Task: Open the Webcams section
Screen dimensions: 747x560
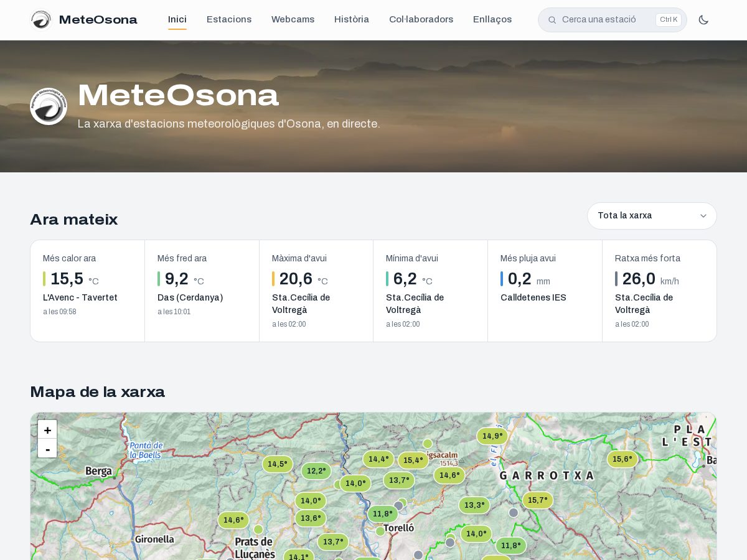Action: click(x=293, y=19)
